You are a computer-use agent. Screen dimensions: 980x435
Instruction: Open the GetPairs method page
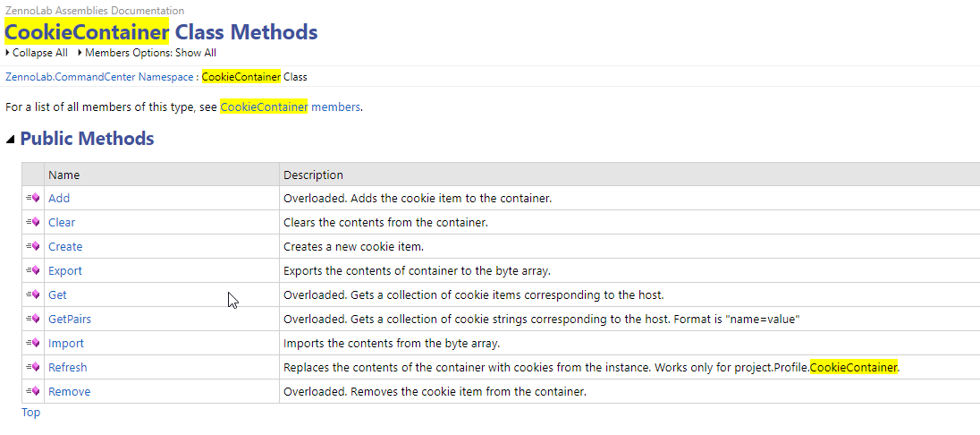70,319
